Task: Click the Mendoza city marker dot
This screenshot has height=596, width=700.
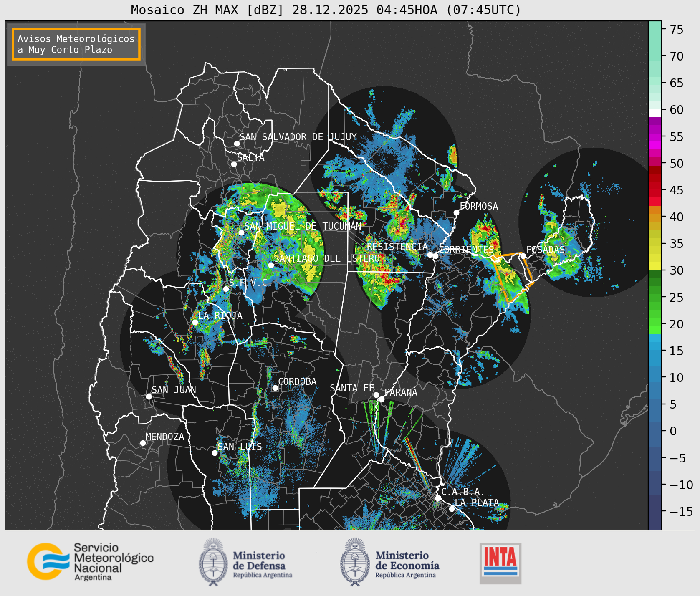Action: click(143, 443)
